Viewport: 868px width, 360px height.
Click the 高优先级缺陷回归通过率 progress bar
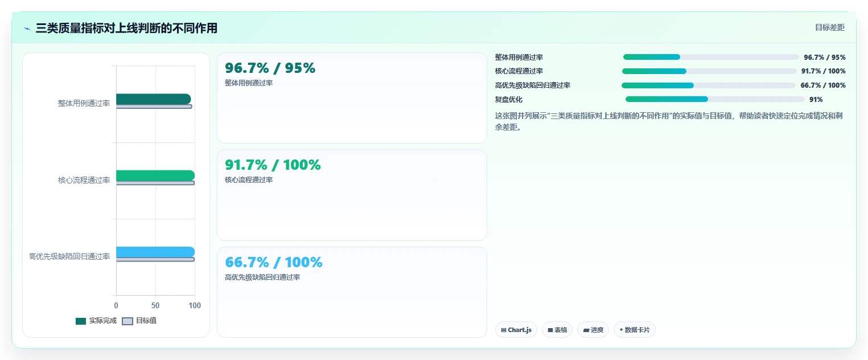pos(709,85)
